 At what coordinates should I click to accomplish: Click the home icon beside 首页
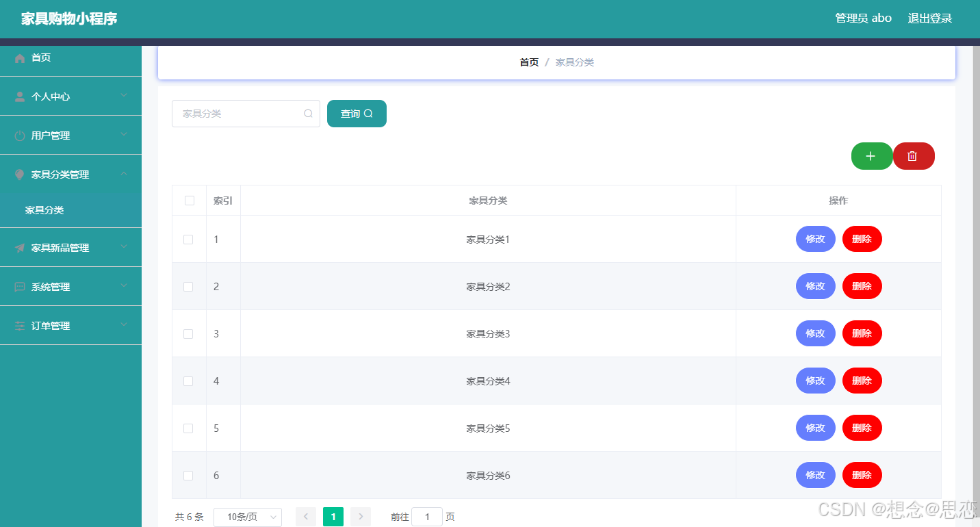[20, 58]
